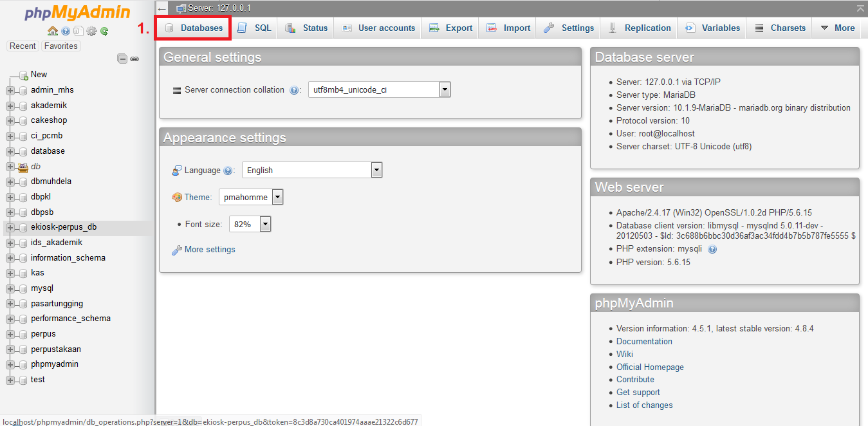The height and width of the screenshot is (426, 868).
Task: Click the database icon beside test
Action: tap(23, 380)
